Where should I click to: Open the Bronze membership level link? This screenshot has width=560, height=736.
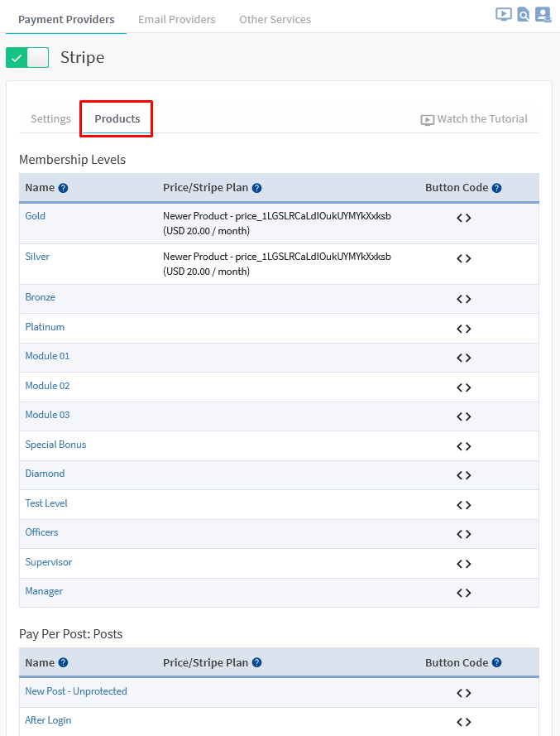coord(40,297)
